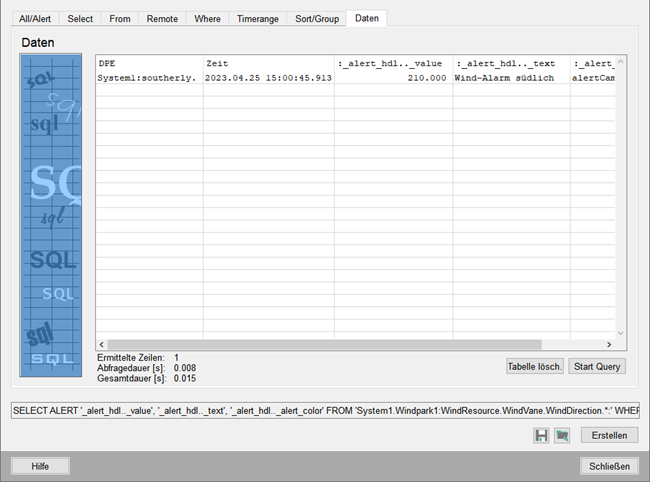
Task: Click the save query disk icon
Action: (541, 435)
